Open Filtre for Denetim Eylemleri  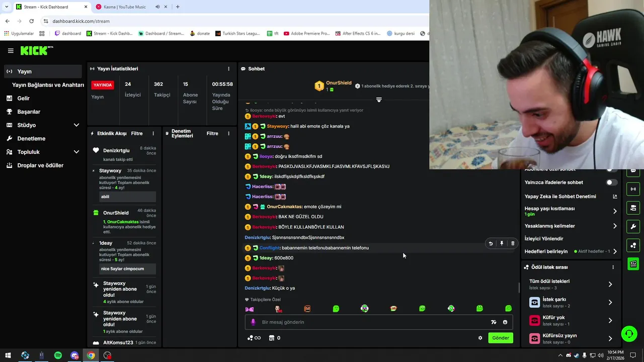[212, 134]
